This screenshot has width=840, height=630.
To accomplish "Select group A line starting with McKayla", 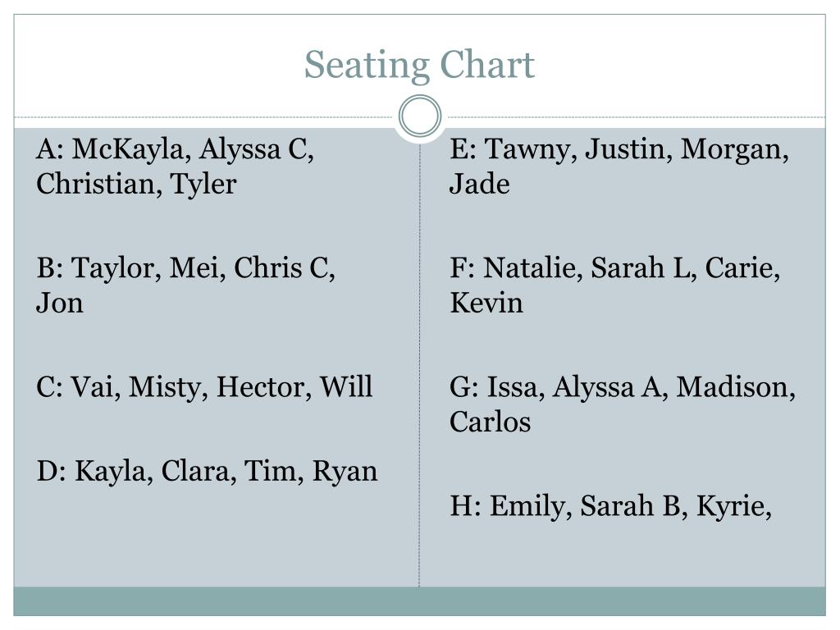I will [176, 149].
